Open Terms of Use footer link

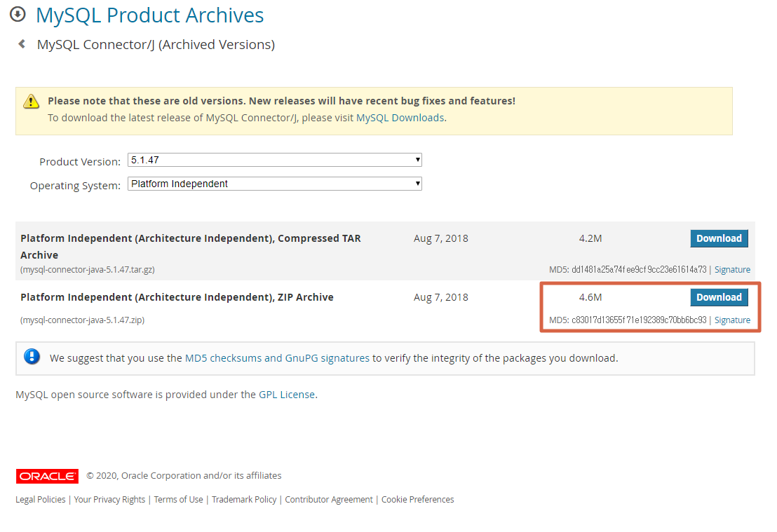[x=178, y=499]
